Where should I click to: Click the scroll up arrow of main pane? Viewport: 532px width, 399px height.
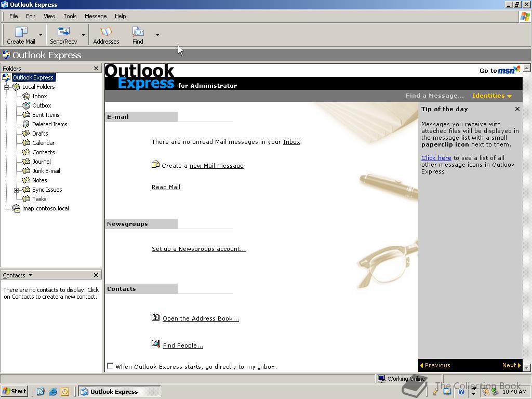pyautogui.click(x=527, y=68)
